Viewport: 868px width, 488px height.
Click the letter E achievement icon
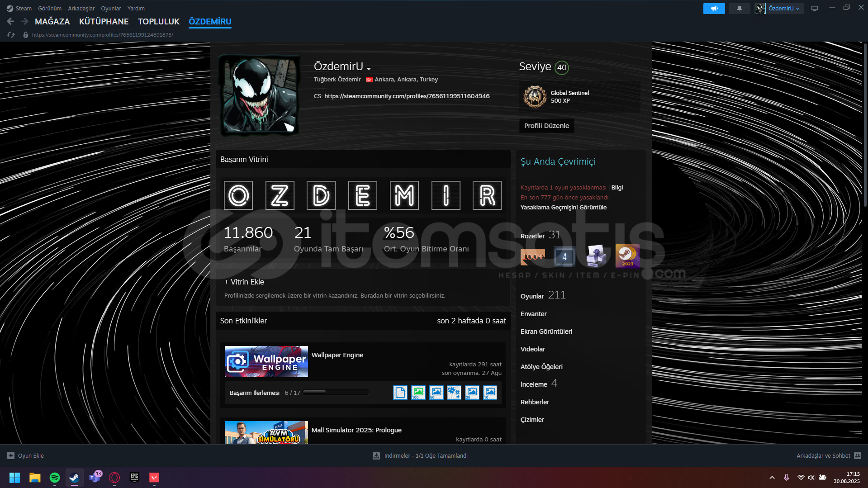(363, 195)
